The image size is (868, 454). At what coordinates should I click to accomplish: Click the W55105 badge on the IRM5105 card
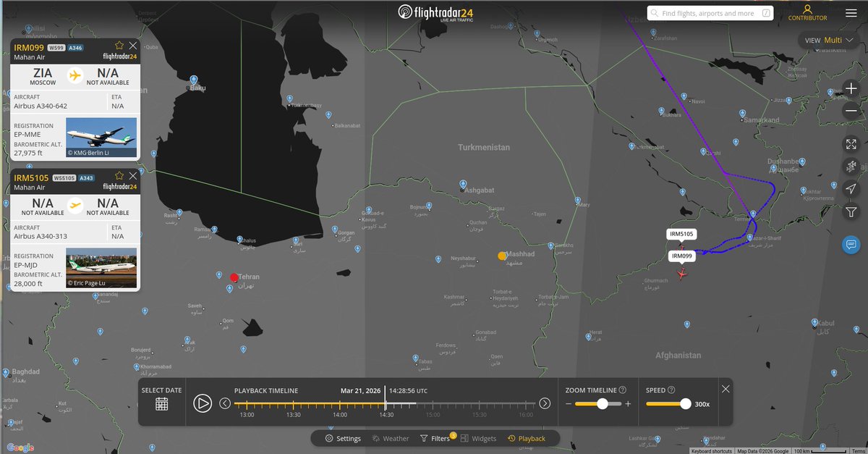(64, 178)
